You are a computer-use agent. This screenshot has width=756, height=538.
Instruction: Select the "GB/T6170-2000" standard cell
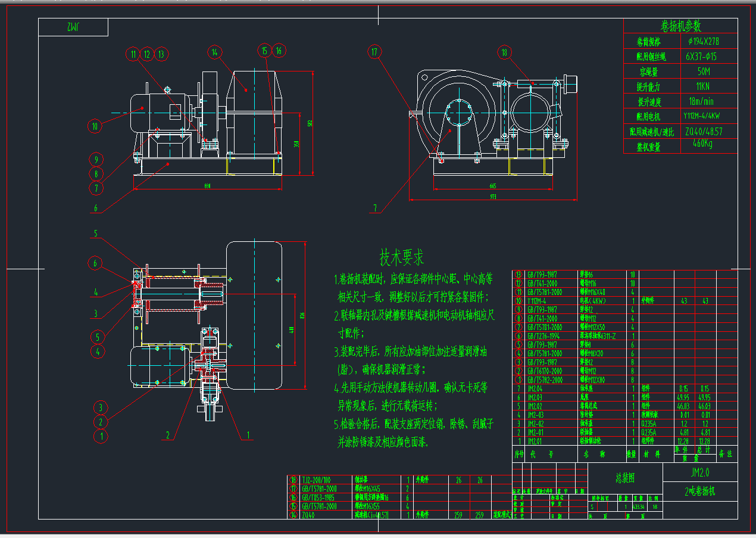545,371
